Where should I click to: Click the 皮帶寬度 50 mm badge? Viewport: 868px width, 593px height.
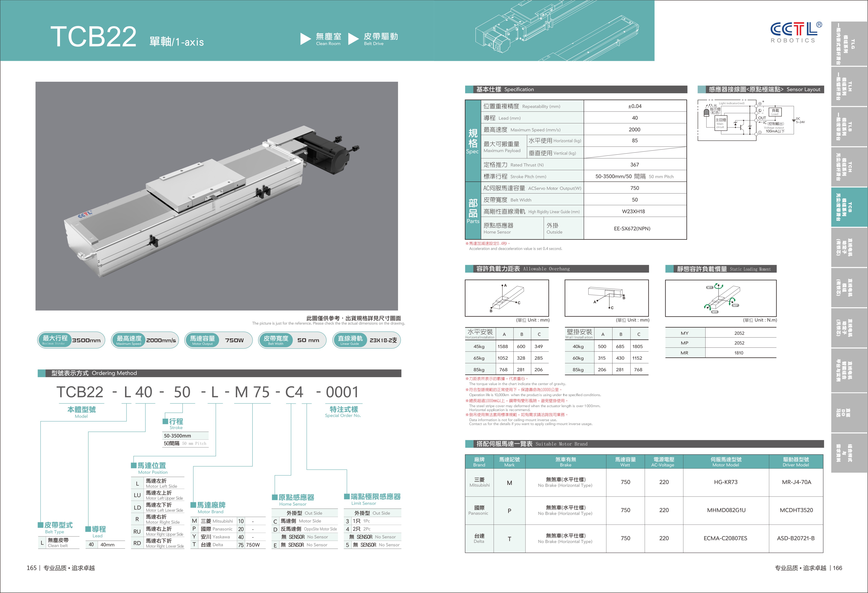pyautogui.click(x=292, y=340)
